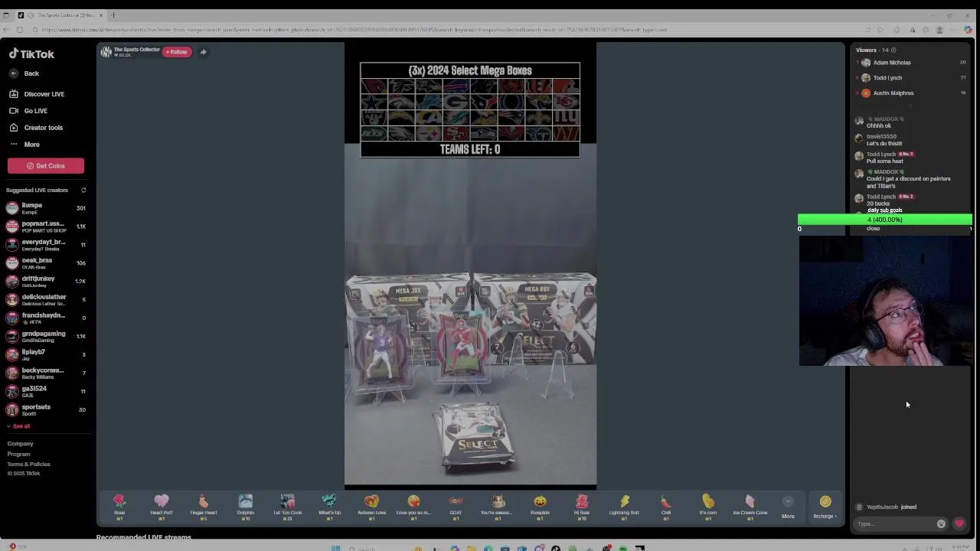
Task: Expand the top viewers list handle
Action: click(x=910, y=106)
